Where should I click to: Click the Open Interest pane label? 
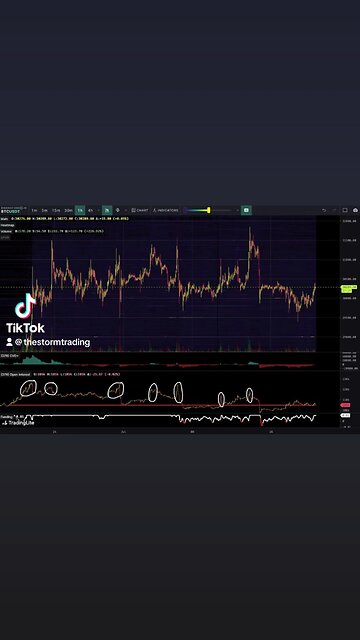(15, 374)
